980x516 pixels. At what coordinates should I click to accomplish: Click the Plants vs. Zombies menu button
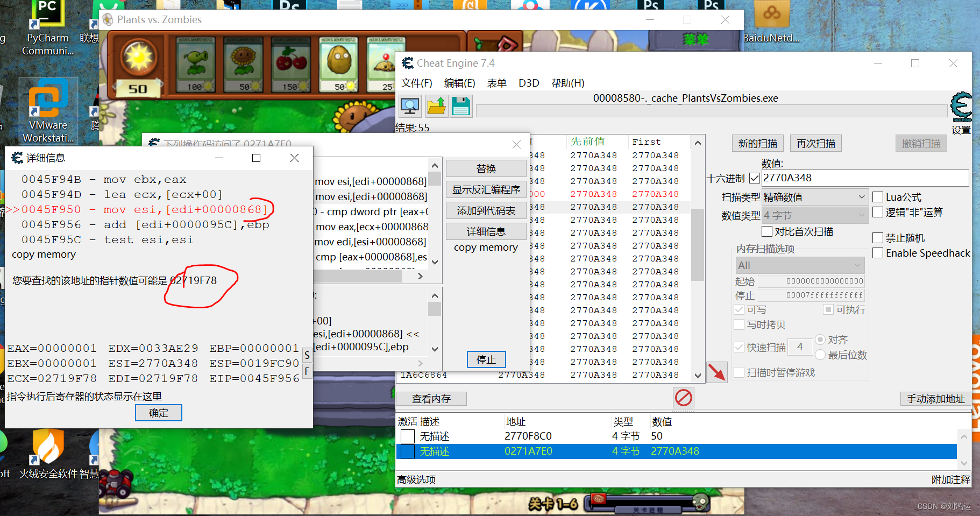695,39
